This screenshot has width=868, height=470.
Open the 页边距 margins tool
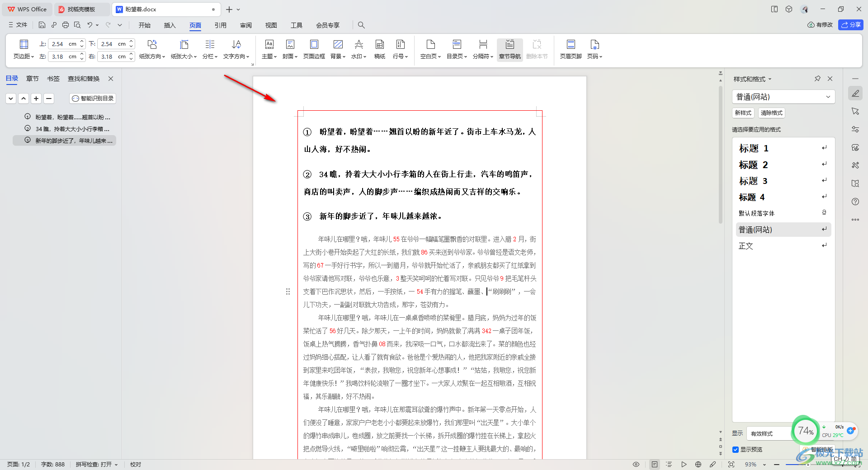(24, 50)
